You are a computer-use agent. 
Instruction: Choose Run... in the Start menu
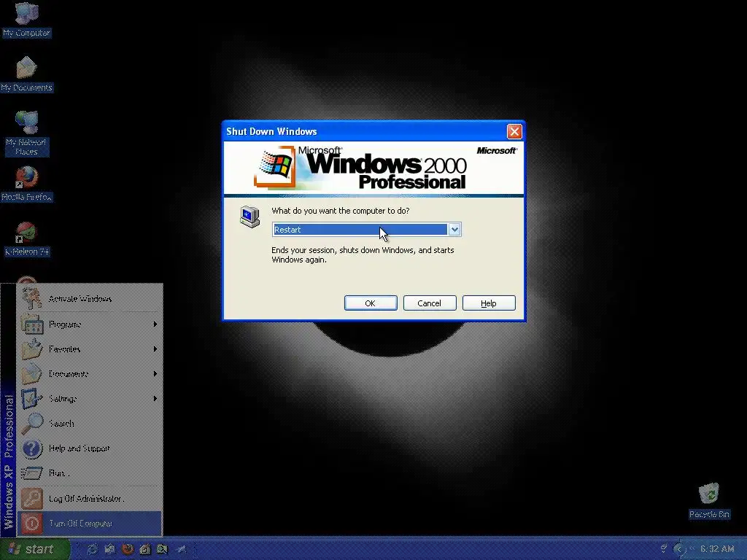(90, 472)
